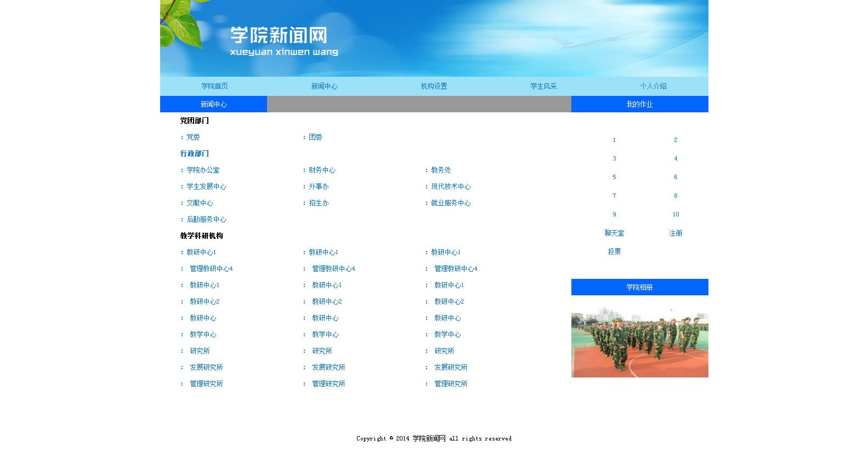Enter the 聊天室 chat room link

[614, 233]
